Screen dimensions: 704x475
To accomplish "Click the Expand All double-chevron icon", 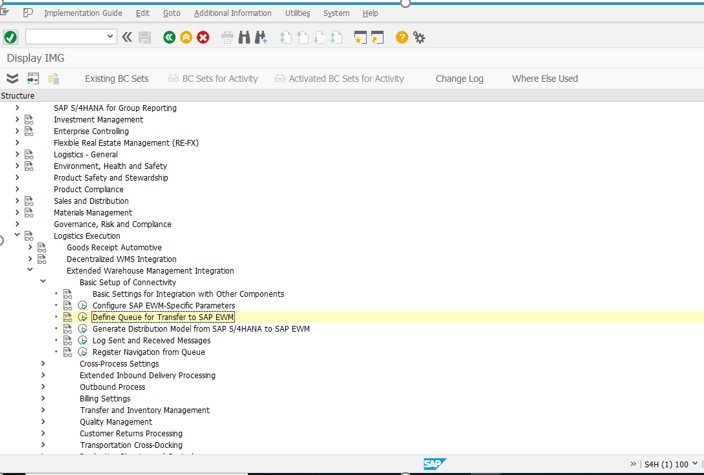I will pos(12,79).
